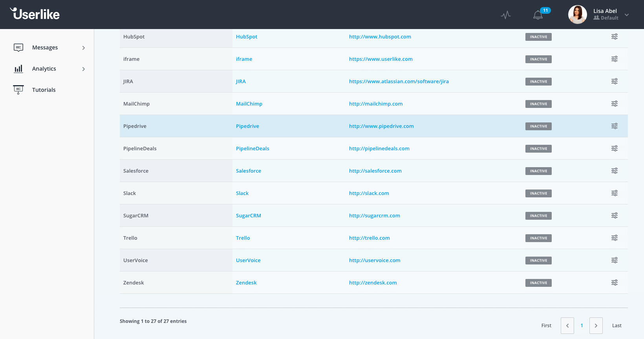The width and height of the screenshot is (644, 339).
Task: Click INACTIVE badge in HubSpot row
Action: 538,37
